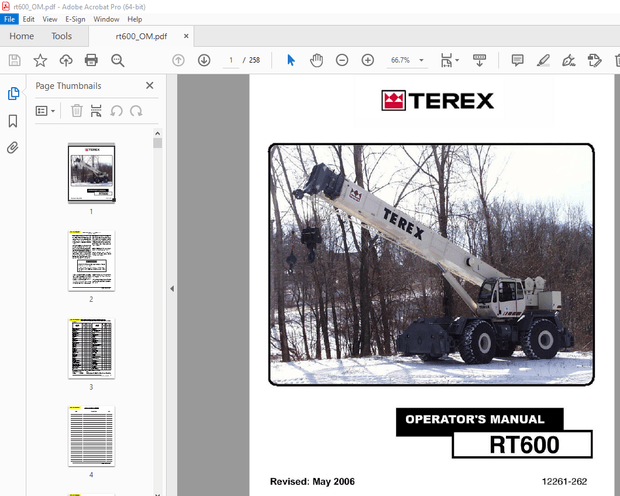Rotate page clockwise

(x=136, y=111)
